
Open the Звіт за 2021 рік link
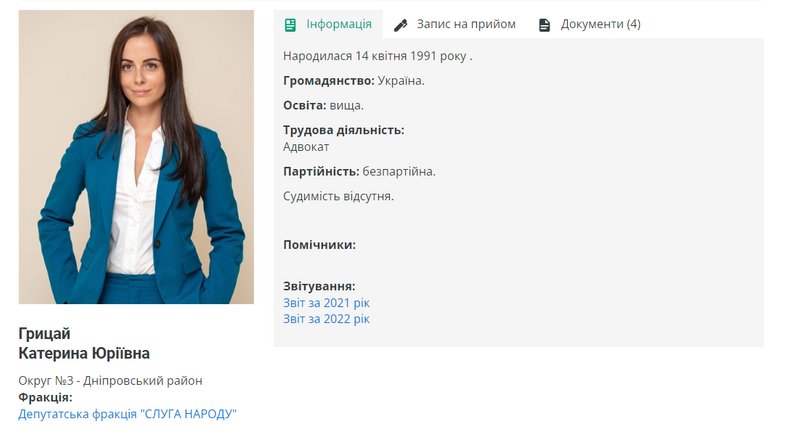click(326, 303)
